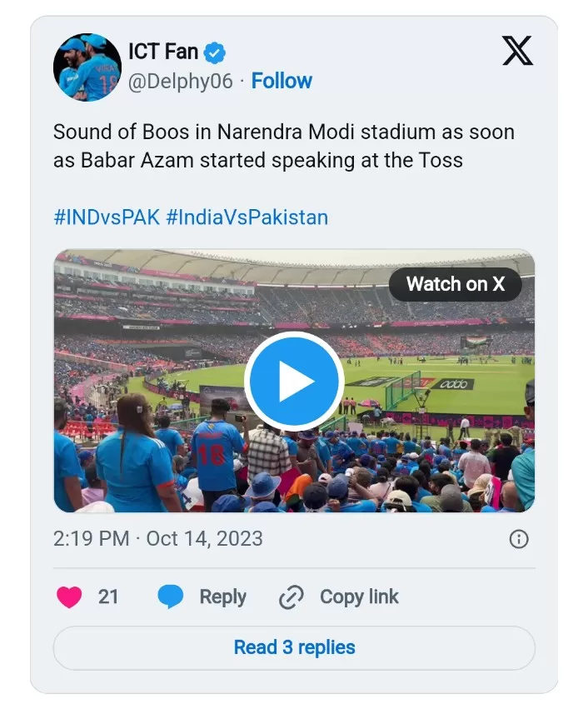The image size is (588, 704).
Task: Click the Reply text label
Action: [222, 597]
